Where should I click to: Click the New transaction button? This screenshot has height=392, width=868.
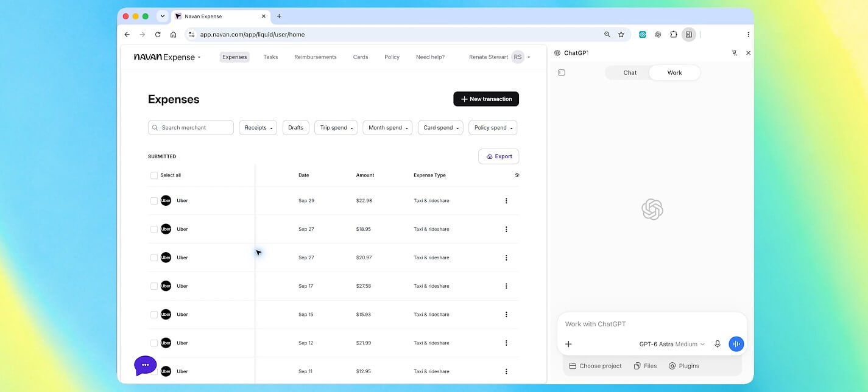486,99
